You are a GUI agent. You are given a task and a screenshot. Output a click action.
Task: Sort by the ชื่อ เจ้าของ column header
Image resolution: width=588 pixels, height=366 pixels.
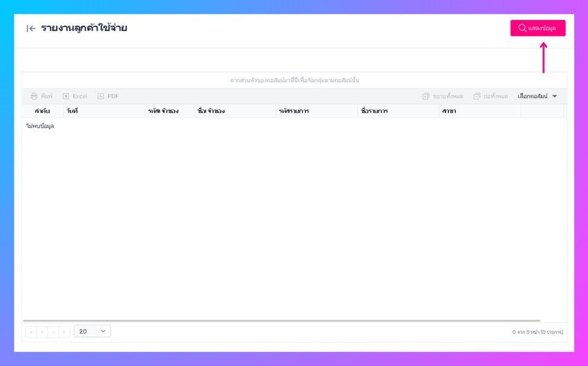tap(235, 111)
